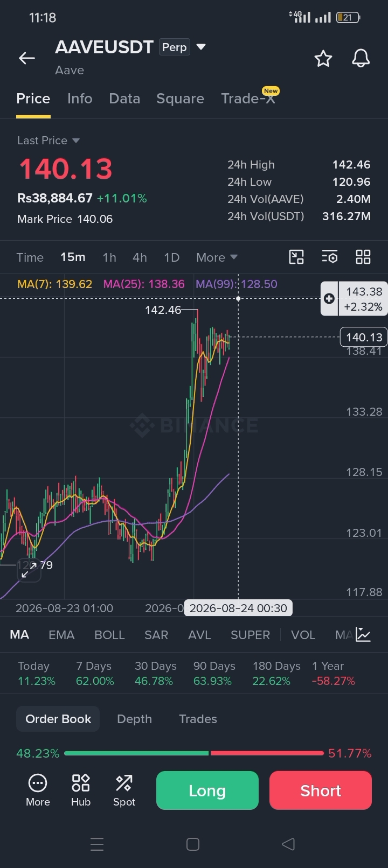This screenshot has width=388, height=868.
Task: Tap the 7 Days 62.00% performance
Action: [x=95, y=674]
